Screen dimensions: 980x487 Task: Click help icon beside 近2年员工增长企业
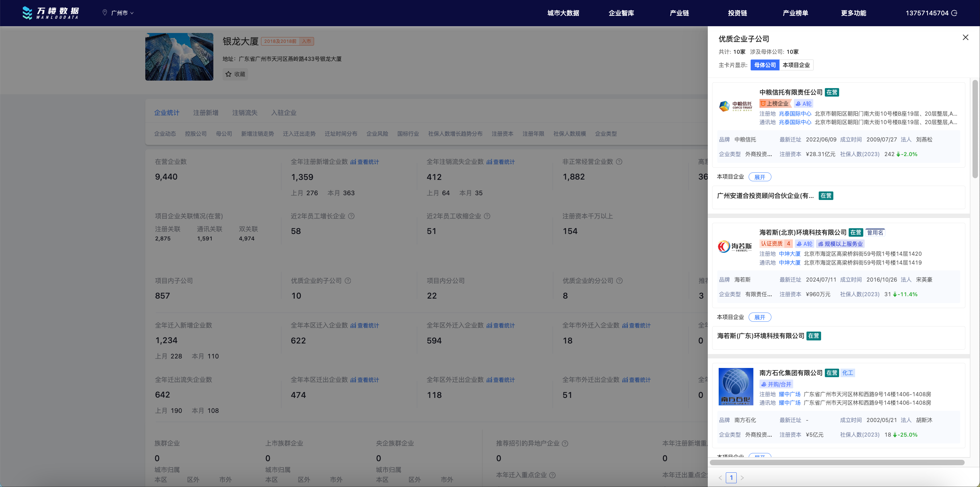coord(351,216)
